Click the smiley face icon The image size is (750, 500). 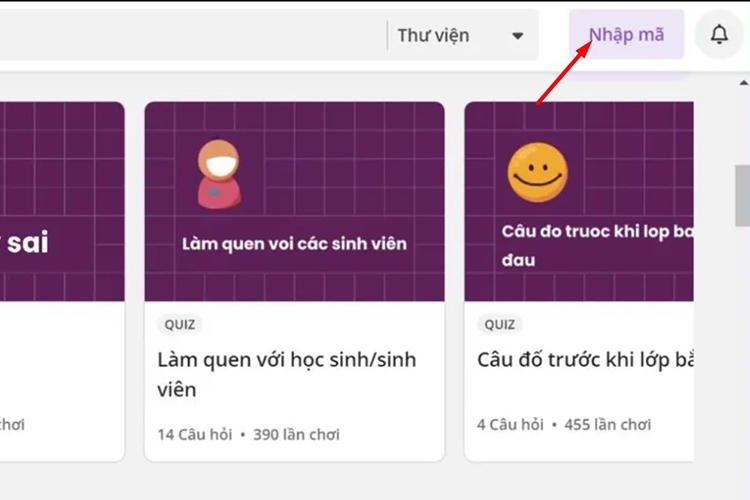537,172
